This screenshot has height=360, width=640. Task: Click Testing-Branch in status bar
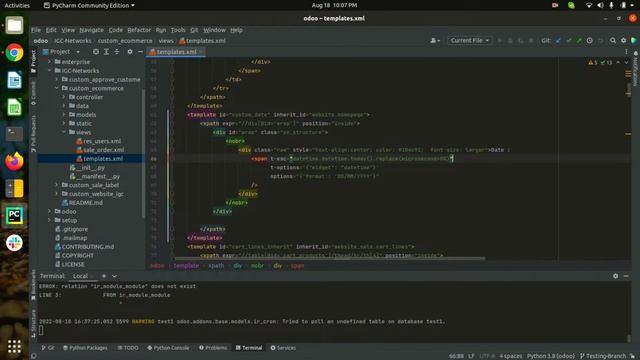[x=603, y=356]
